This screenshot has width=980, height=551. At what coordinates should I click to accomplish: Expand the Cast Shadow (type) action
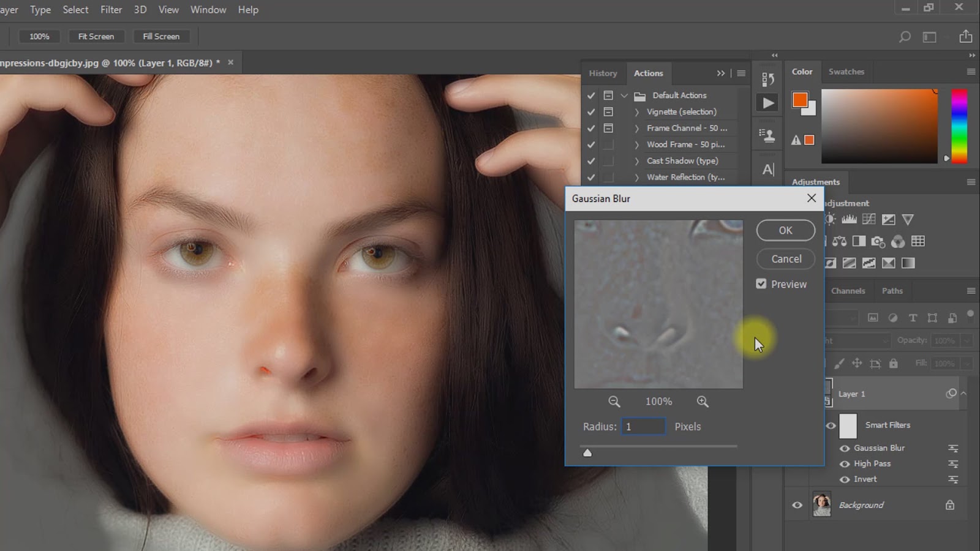pos(637,161)
